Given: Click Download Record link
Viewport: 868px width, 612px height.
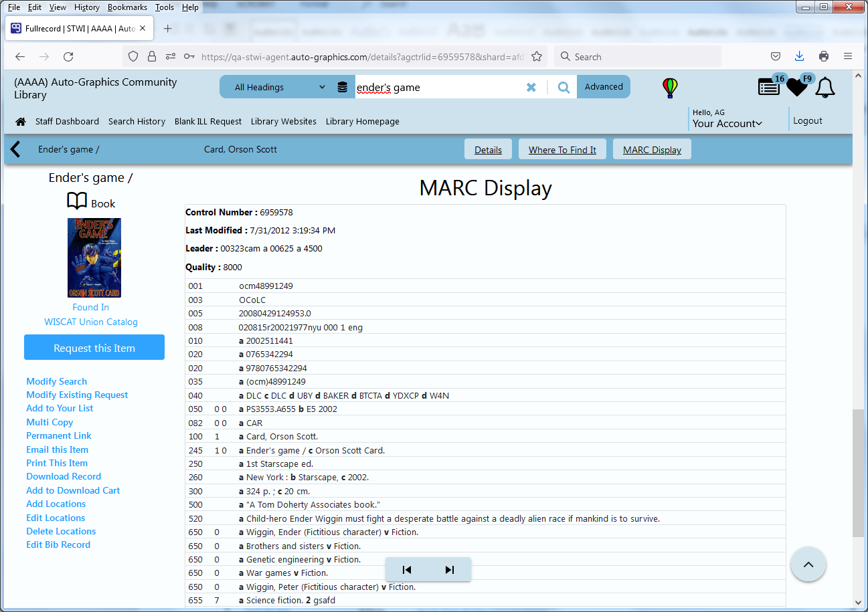Looking at the screenshot, I should point(64,476).
